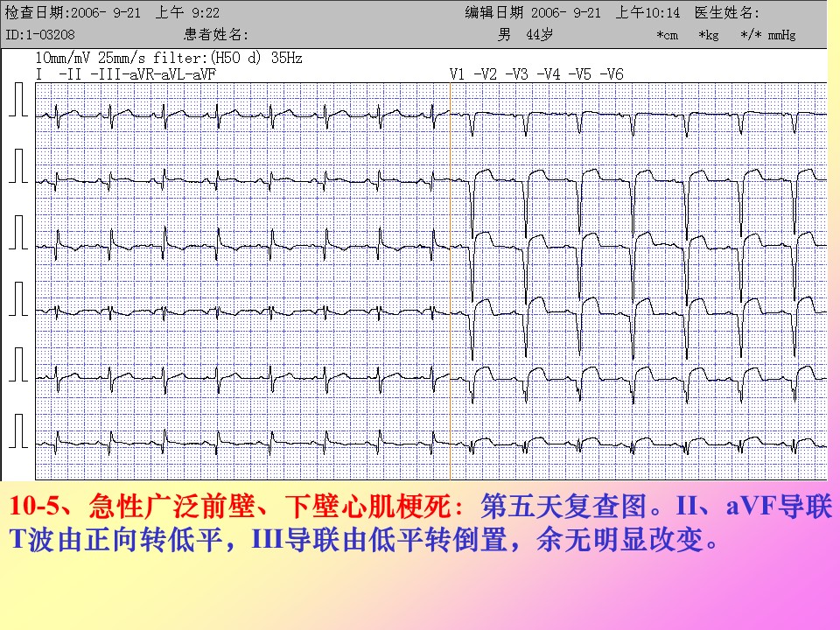The width and height of the screenshot is (840, 630).
Task: Click the doctor name label 医生姓名:
Action: click(x=726, y=12)
